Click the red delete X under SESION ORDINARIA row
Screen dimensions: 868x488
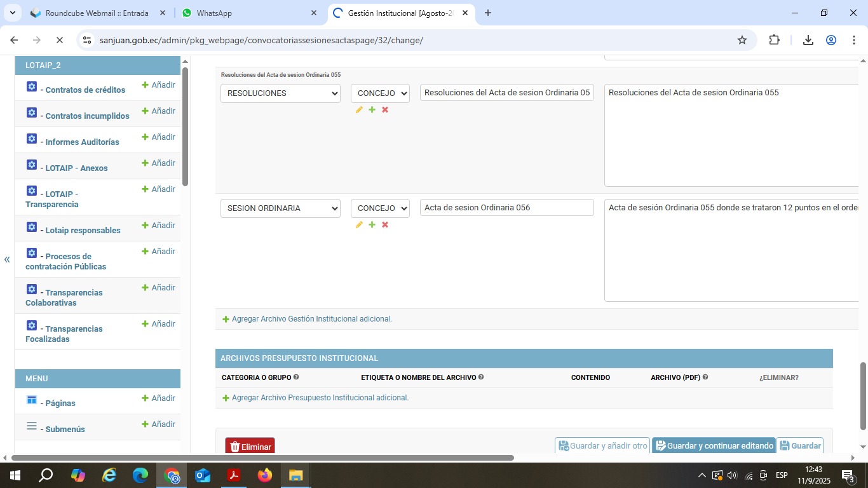(385, 225)
